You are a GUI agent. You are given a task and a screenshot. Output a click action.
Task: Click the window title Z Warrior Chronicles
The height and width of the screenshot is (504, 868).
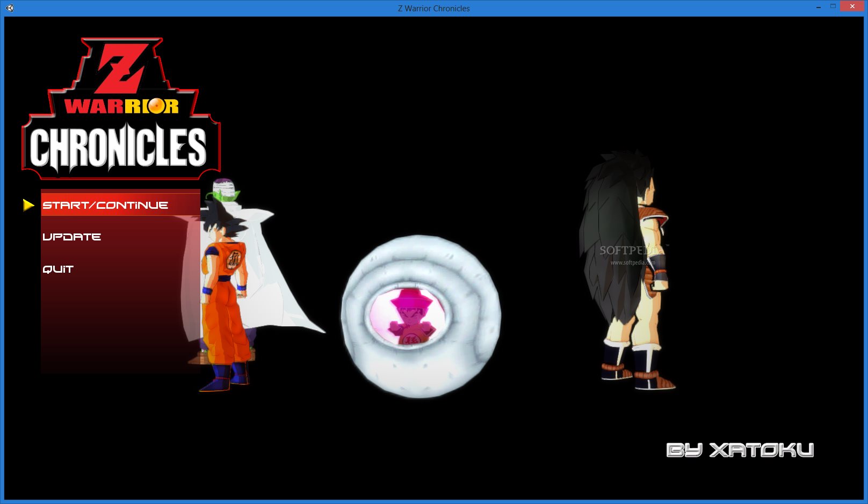tap(434, 9)
